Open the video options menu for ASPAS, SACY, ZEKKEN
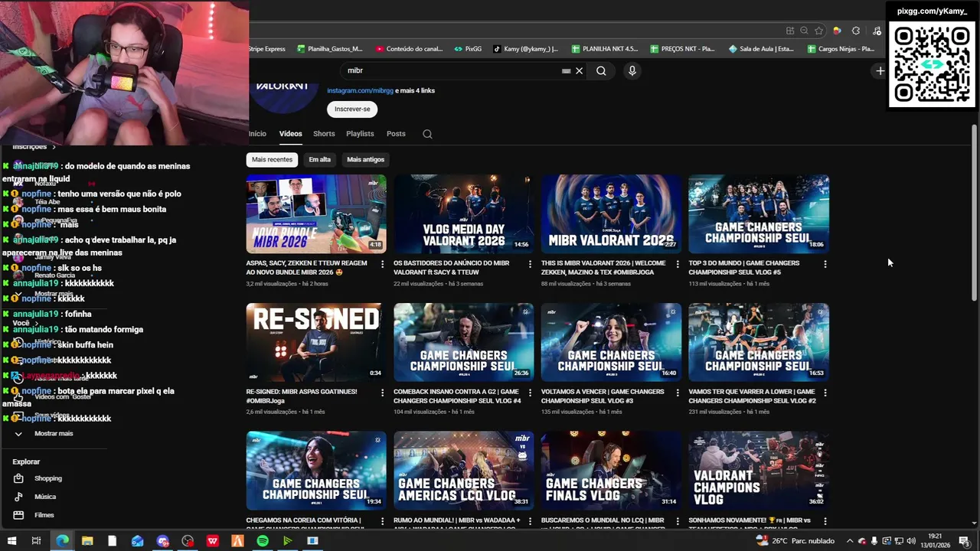980x551 pixels. (383, 264)
